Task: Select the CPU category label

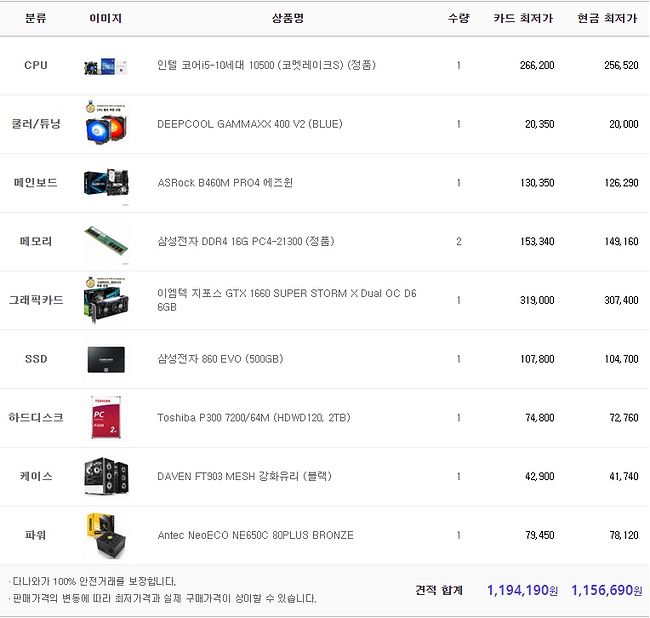Action: [36, 65]
